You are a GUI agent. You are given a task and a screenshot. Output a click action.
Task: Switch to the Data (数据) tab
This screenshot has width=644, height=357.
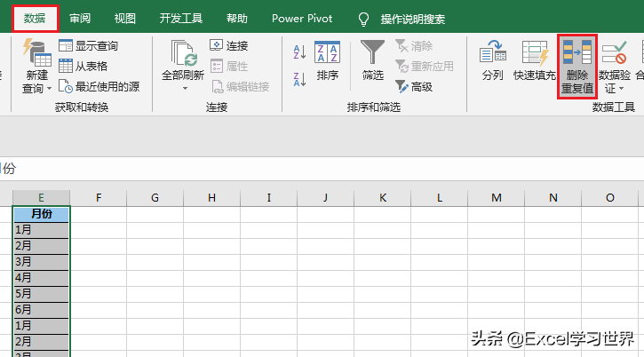(35, 19)
